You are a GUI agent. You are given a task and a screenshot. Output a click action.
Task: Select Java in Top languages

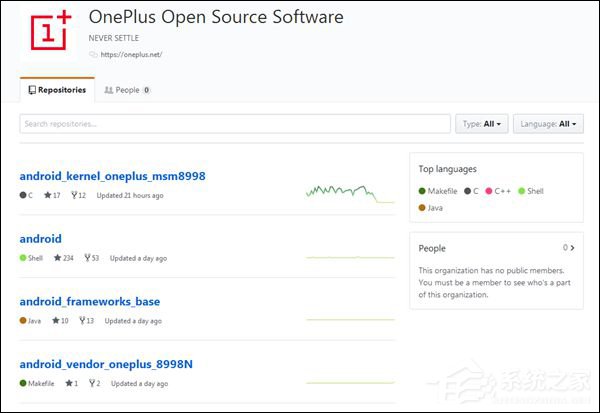pos(431,208)
